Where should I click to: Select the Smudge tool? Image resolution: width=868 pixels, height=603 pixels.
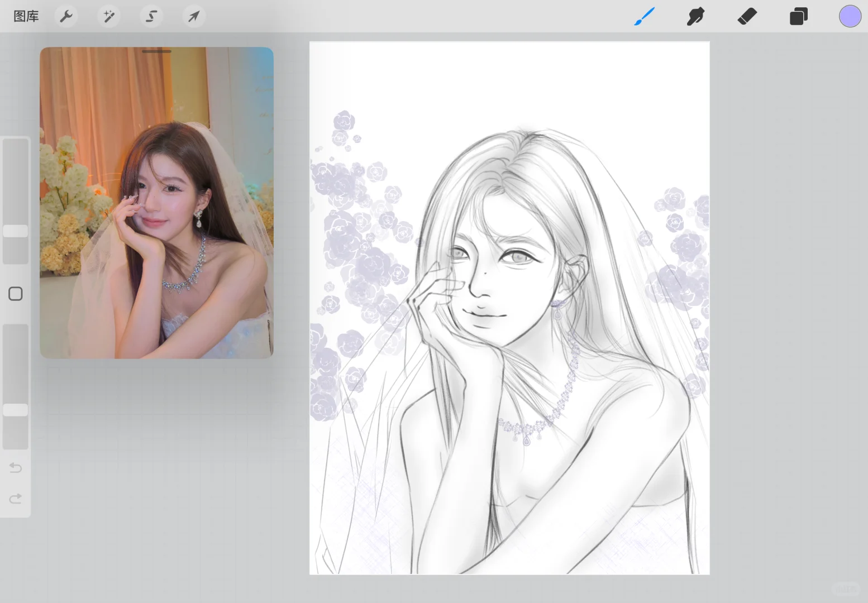[695, 16]
